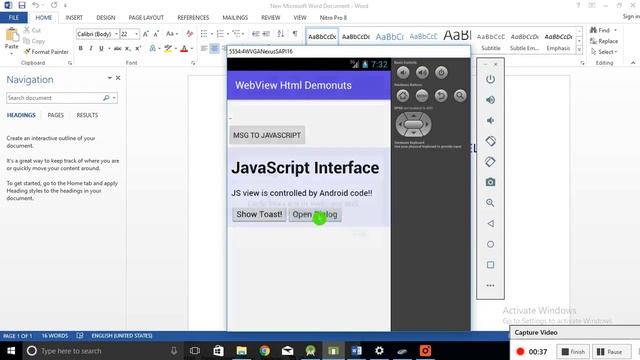Switch to the REFERENCES tab
640x360 pixels.
point(193,18)
